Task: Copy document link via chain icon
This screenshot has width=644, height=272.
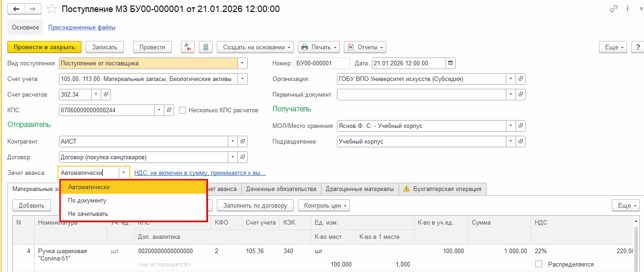Action: (x=614, y=9)
